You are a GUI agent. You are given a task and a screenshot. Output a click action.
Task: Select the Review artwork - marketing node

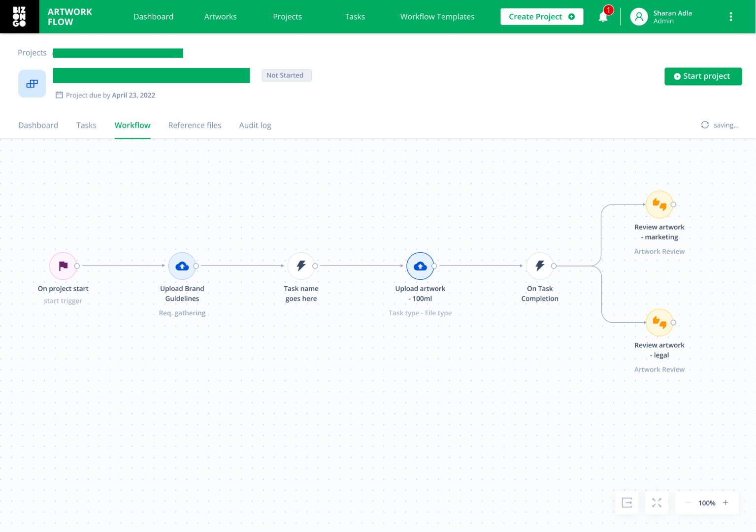(659, 204)
